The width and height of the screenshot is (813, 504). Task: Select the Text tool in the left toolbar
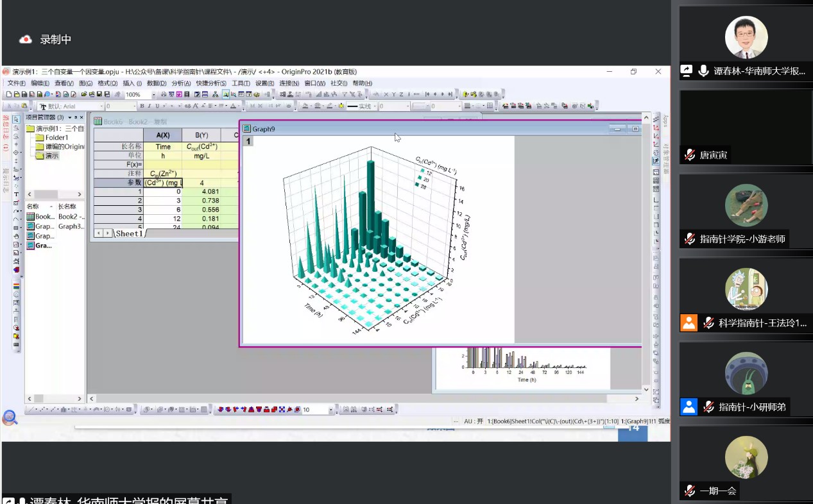[x=17, y=194]
